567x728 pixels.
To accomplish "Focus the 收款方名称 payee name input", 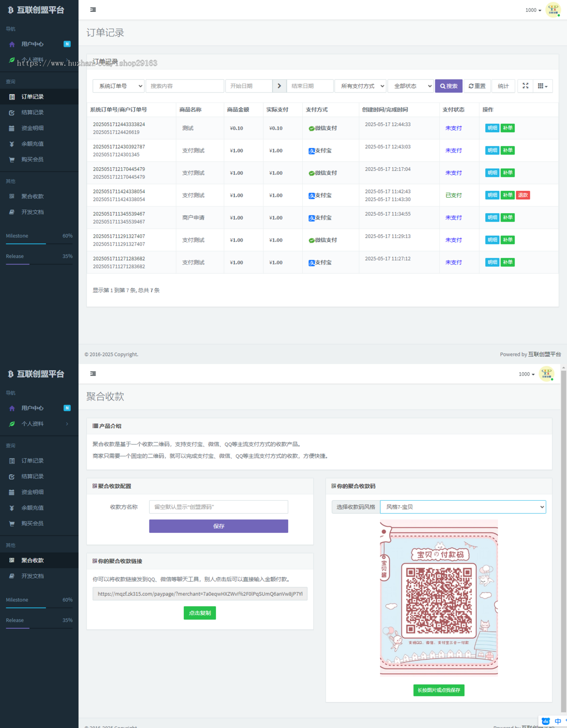I will (219, 507).
